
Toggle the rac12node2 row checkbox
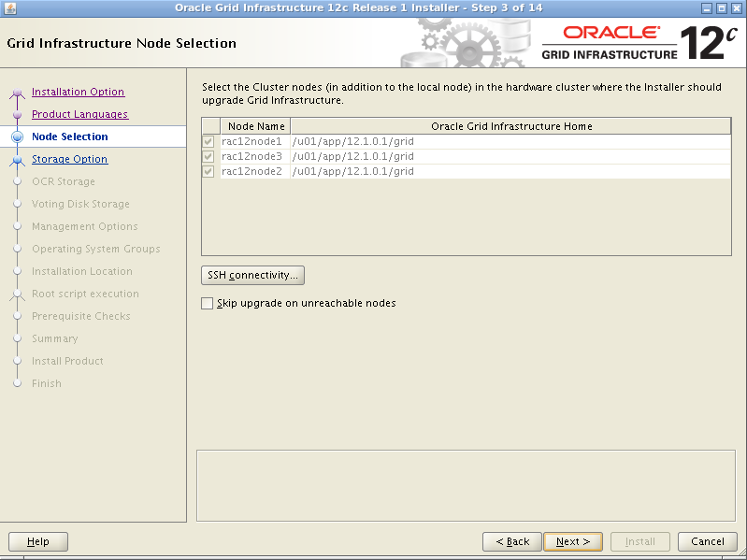[208, 172]
